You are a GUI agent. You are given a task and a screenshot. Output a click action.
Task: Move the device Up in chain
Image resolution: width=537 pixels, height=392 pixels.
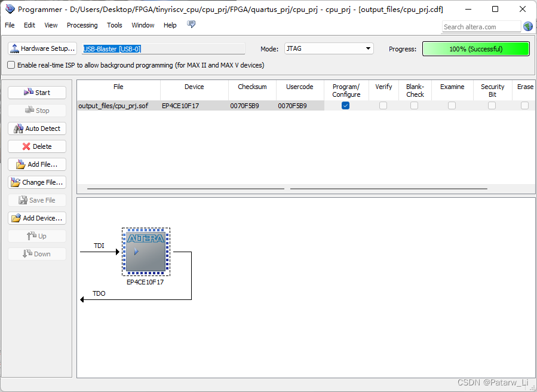click(37, 236)
